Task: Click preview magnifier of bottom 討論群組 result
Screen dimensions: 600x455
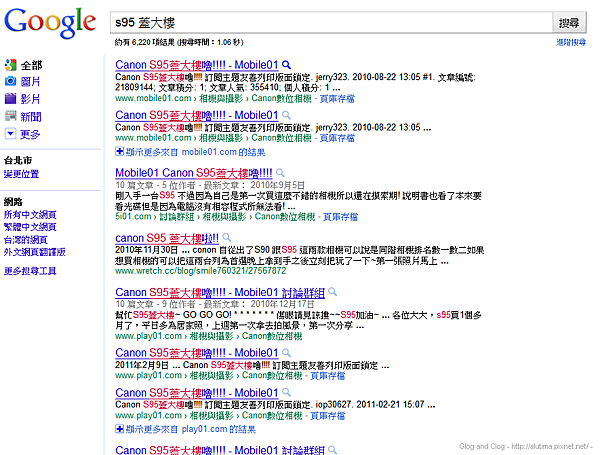Action: [333, 450]
